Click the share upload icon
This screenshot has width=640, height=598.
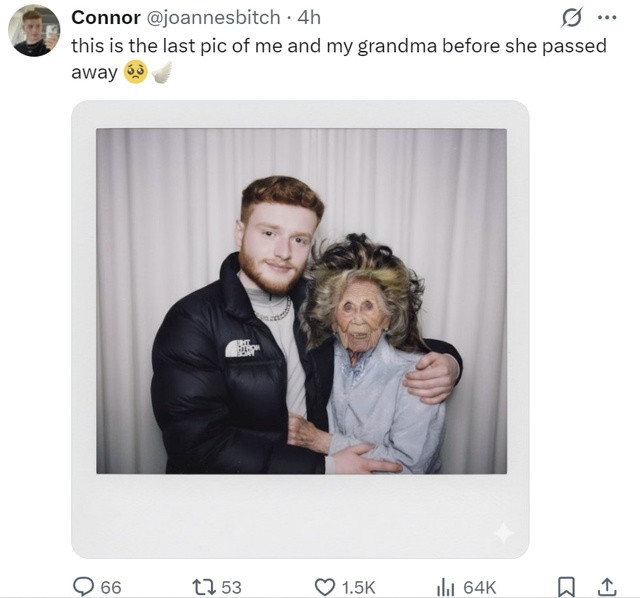pyautogui.click(x=607, y=587)
